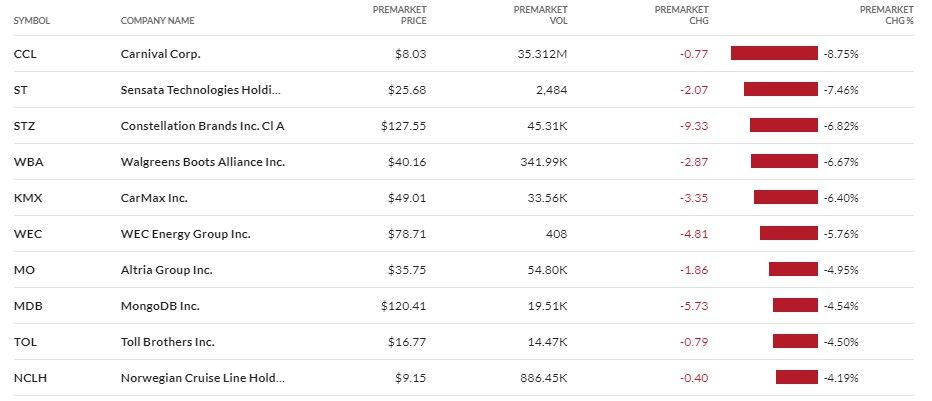Open Constellation Brands Inc. Cl A
Screen dimensions: 932x401
[209, 126]
